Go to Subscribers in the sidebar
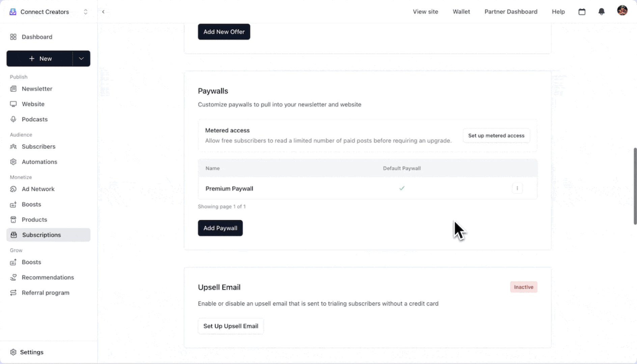 [38, 147]
